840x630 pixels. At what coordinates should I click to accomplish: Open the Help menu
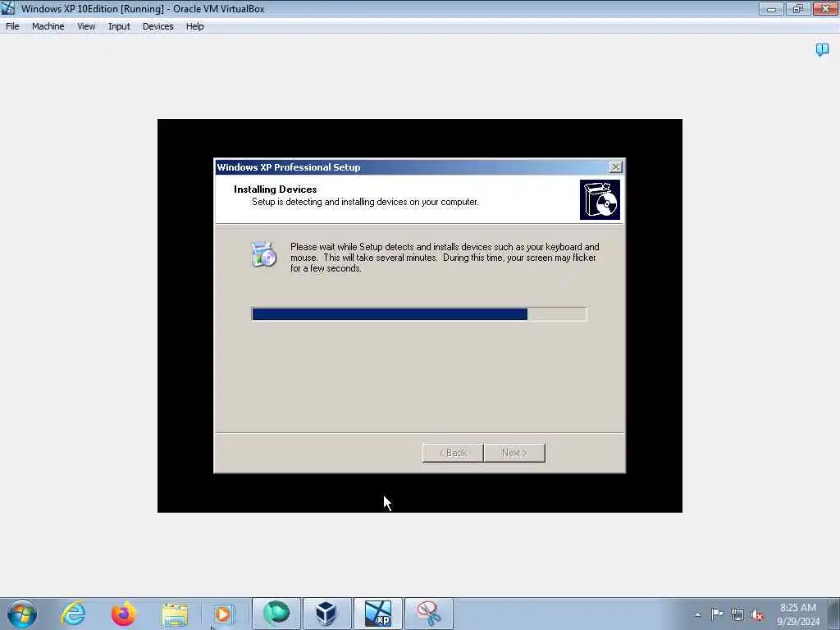tap(194, 26)
